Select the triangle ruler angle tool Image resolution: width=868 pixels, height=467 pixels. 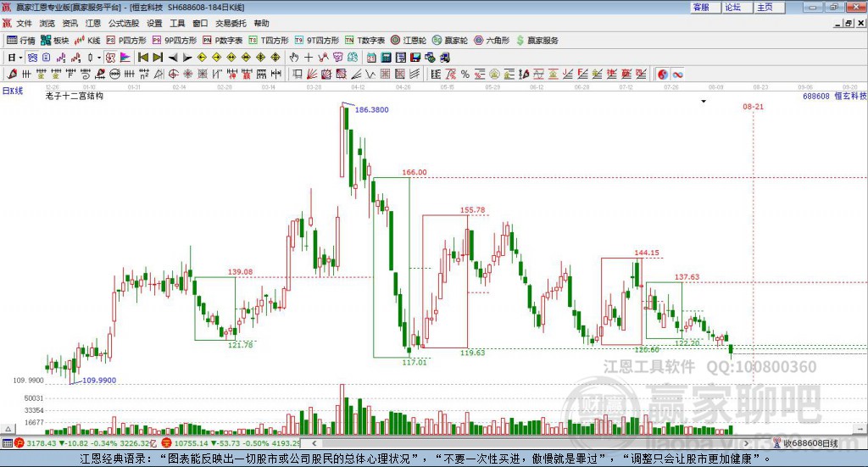tap(159, 74)
